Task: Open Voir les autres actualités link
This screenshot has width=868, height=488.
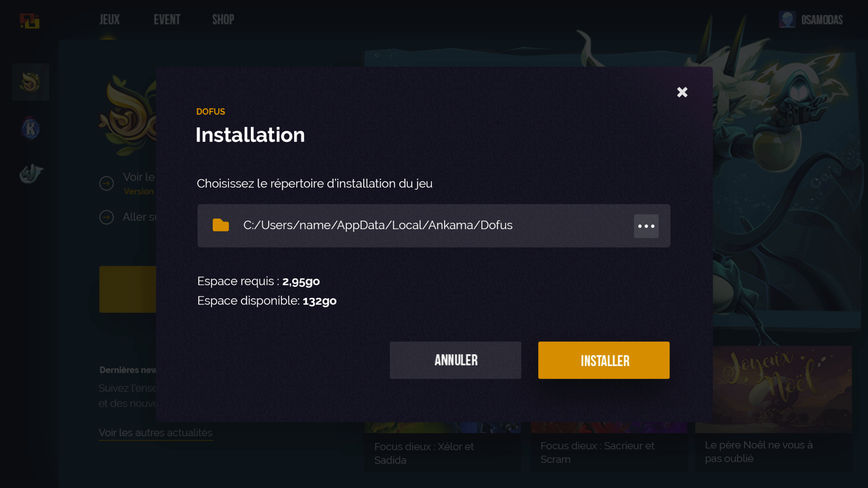Action: [155, 432]
